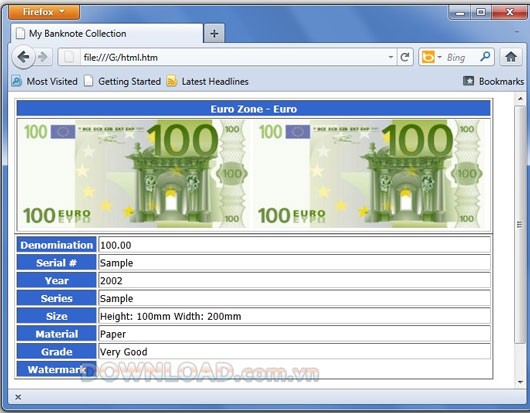
Task: Click the Very Good grade value
Action: coord(123,352)
